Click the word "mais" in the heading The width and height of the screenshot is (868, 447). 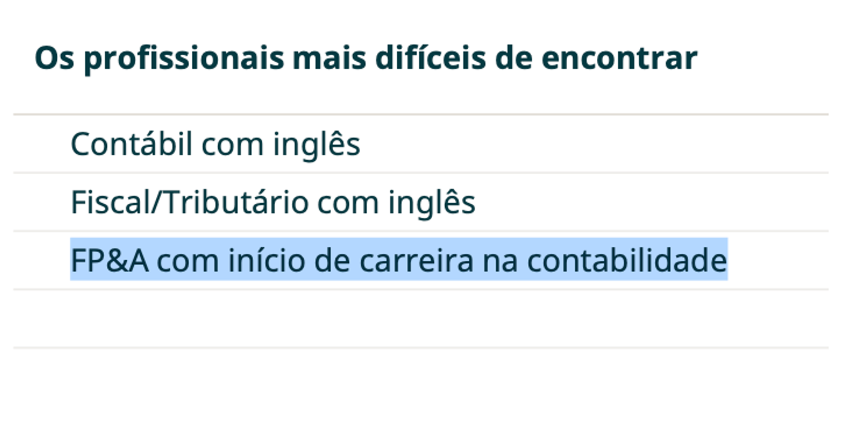(x=329, y=58)
